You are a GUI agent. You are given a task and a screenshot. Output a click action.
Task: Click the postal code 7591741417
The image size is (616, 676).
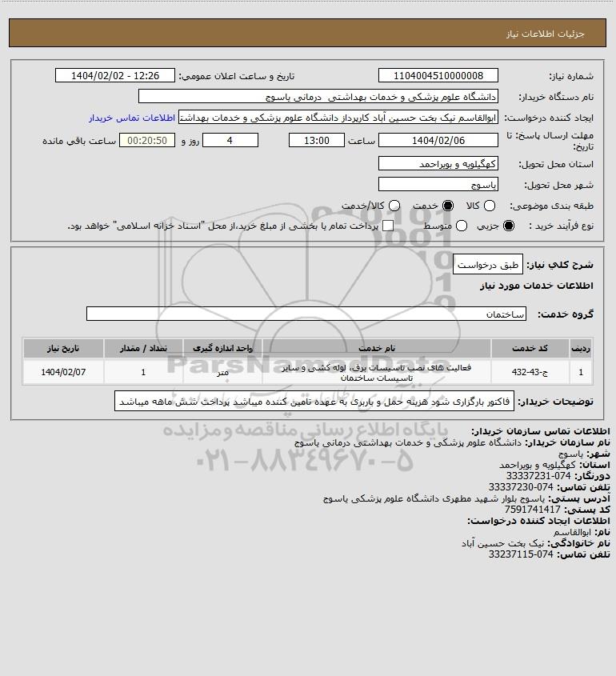532,510
